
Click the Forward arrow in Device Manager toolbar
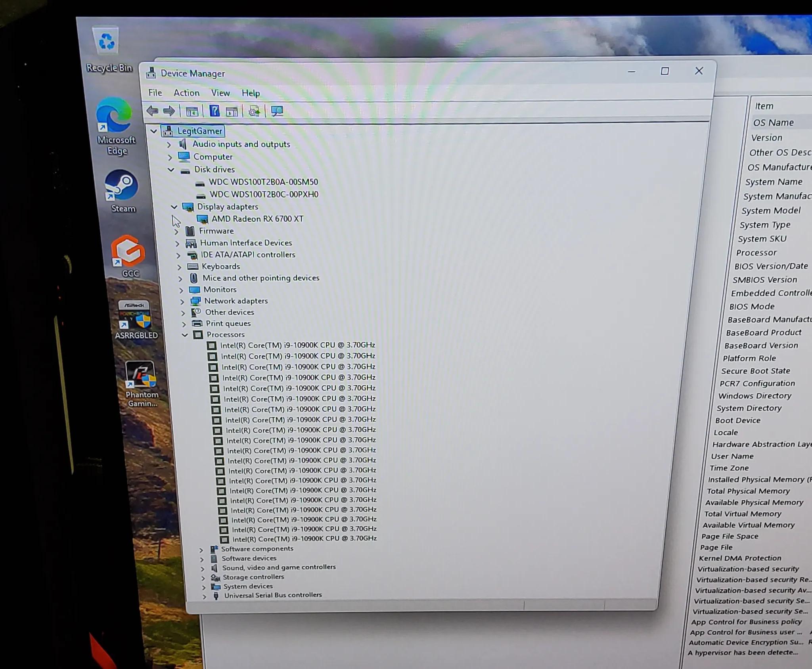tap(169, 111)
